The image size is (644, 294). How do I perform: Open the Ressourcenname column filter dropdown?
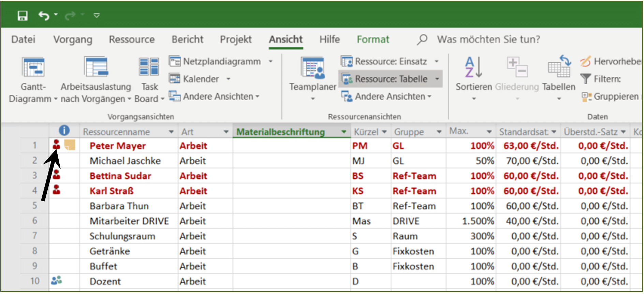(171, 132)
